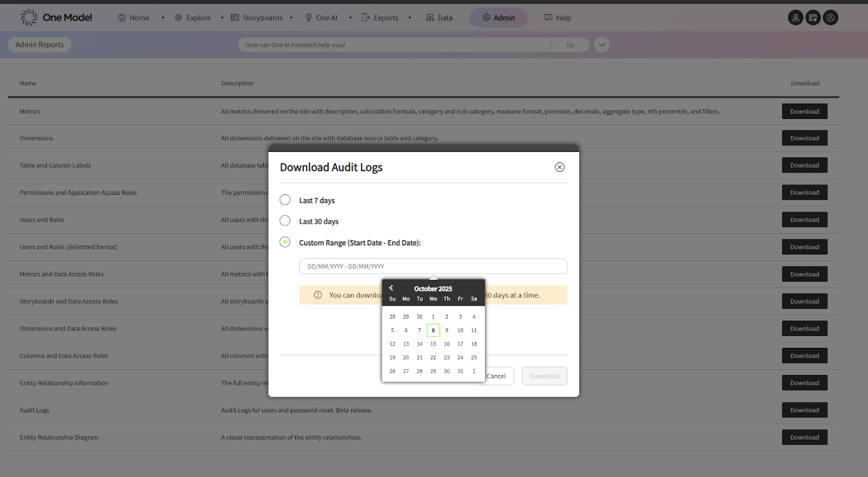Go to previous month in calendar

[391, 288]
